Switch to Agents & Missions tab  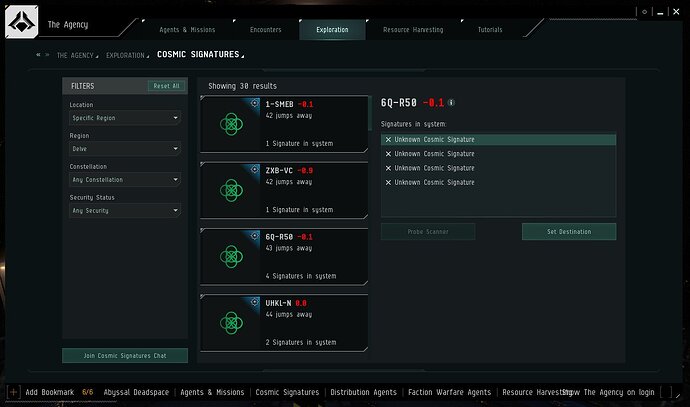187,29
